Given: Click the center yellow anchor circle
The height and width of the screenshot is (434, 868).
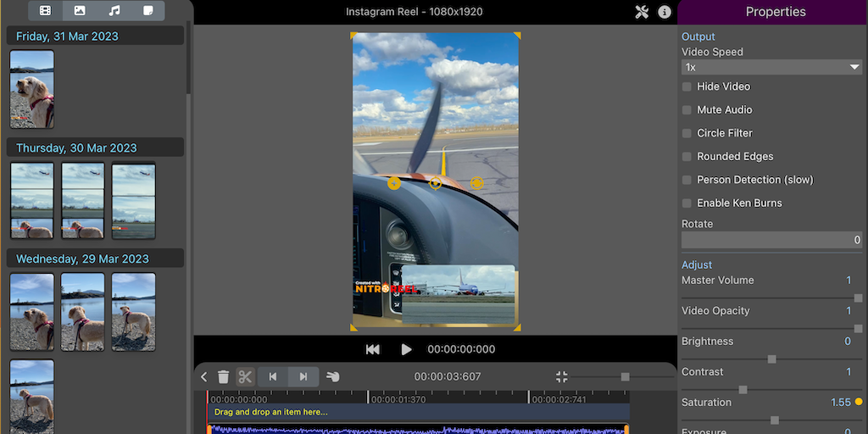Looking at the screenshot, I should (x=436, y=183).
